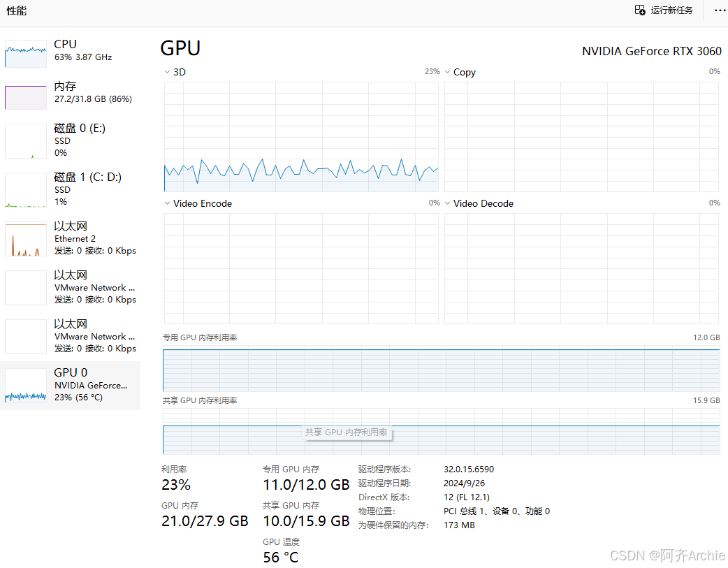Viewport: 728px width, 568px height.
Task: Select first VMware Network adapter thumbnail
Action: click(x=26, y=287)
